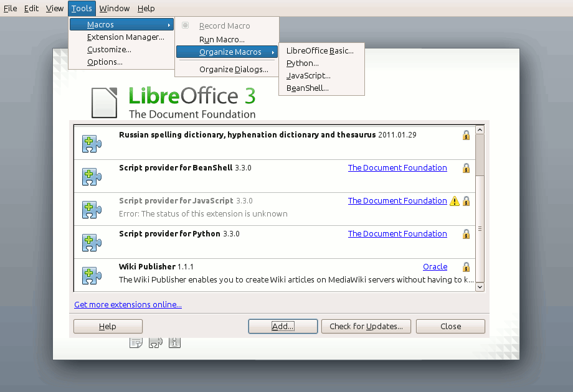The width and height of the screenshot is (573, 392).
Task: Expand the Organize Macros submenu
Action: coord(227,52)
